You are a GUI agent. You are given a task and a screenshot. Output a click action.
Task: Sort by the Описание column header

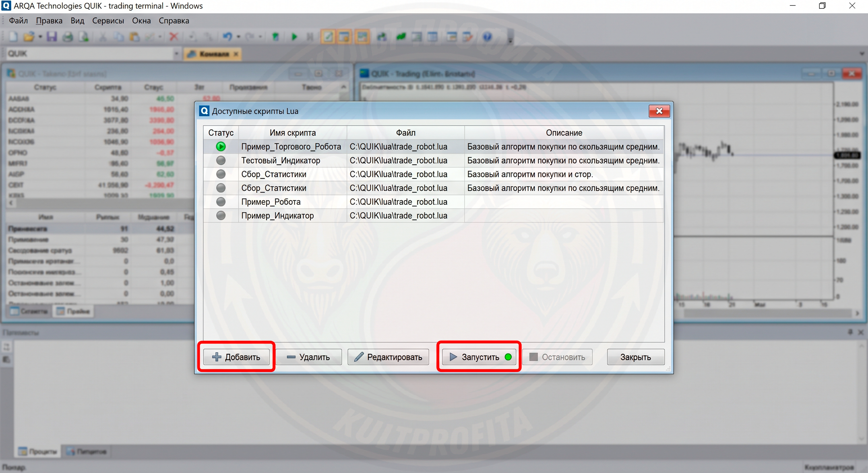coord(564,133)
